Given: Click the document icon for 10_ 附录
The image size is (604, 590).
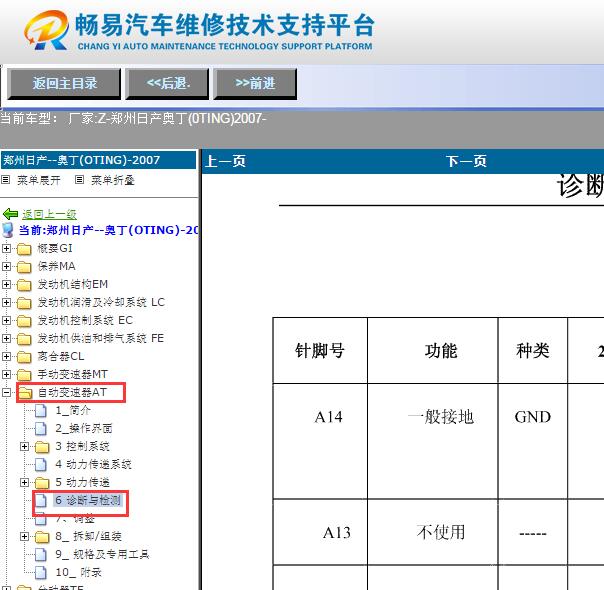Looking at the screenshot, I should click(41, 573).
